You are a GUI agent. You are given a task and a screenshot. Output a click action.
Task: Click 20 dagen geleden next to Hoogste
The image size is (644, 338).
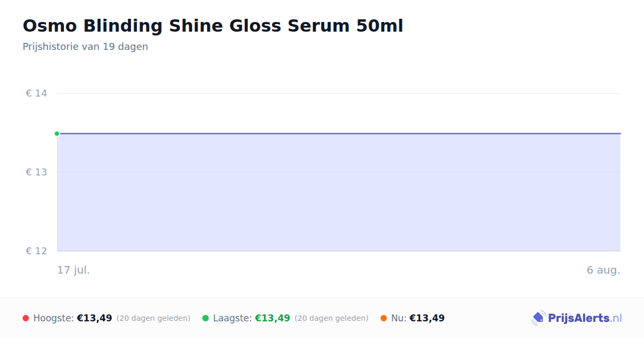point(153,318)
